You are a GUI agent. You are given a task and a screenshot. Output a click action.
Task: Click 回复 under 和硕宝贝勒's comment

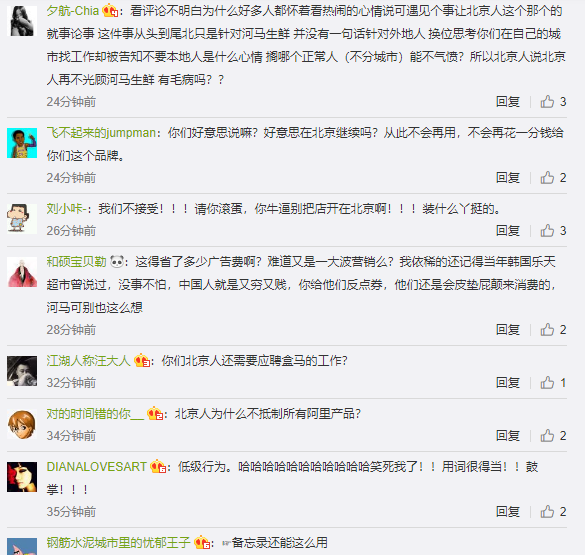[508, 330]
